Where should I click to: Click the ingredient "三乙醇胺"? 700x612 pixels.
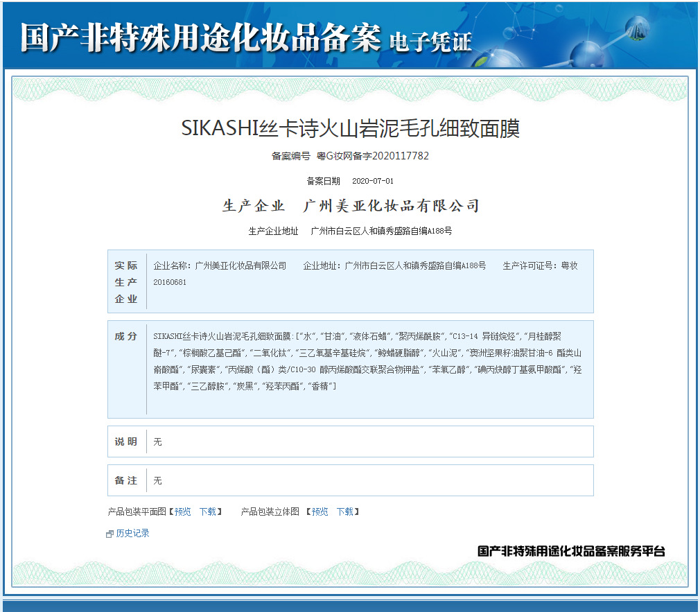tap(208, 386)
